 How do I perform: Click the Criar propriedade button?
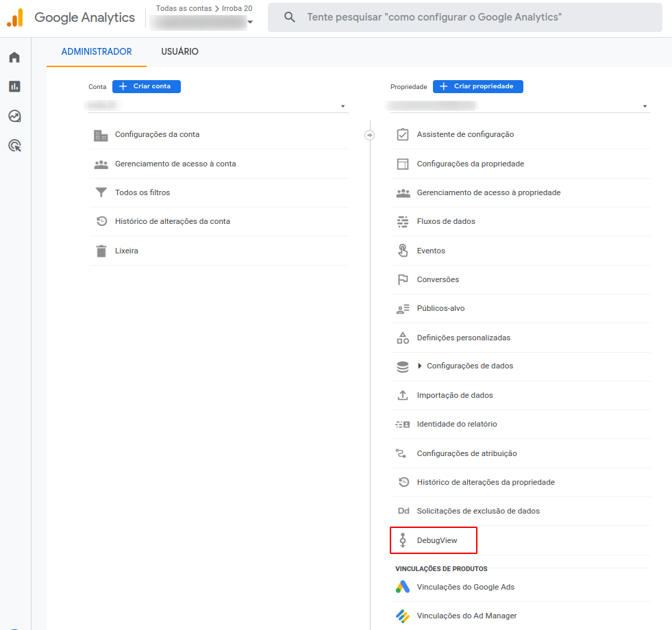pos(478,86)
